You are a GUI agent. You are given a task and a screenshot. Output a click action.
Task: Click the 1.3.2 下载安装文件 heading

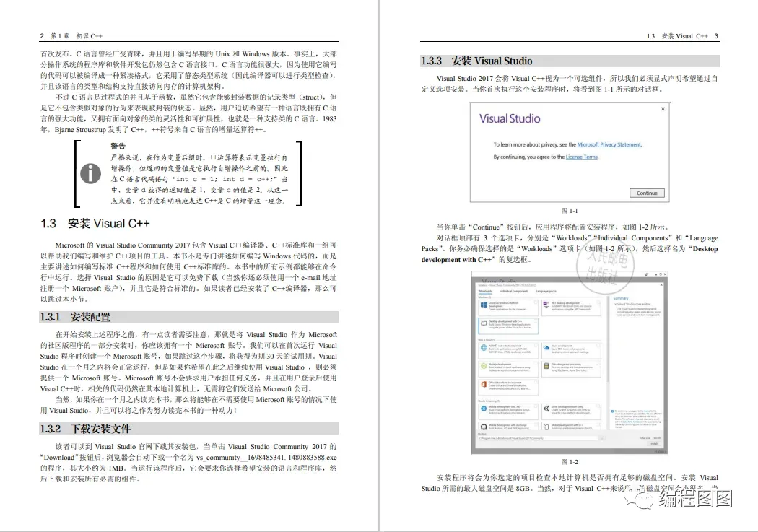[x=86, y=429]
